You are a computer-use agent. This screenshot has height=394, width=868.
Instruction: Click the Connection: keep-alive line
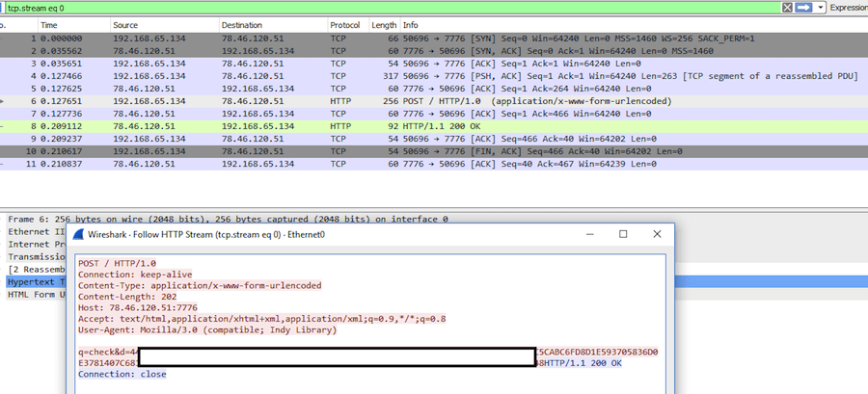pyautogui.click(x=135, y=275)
